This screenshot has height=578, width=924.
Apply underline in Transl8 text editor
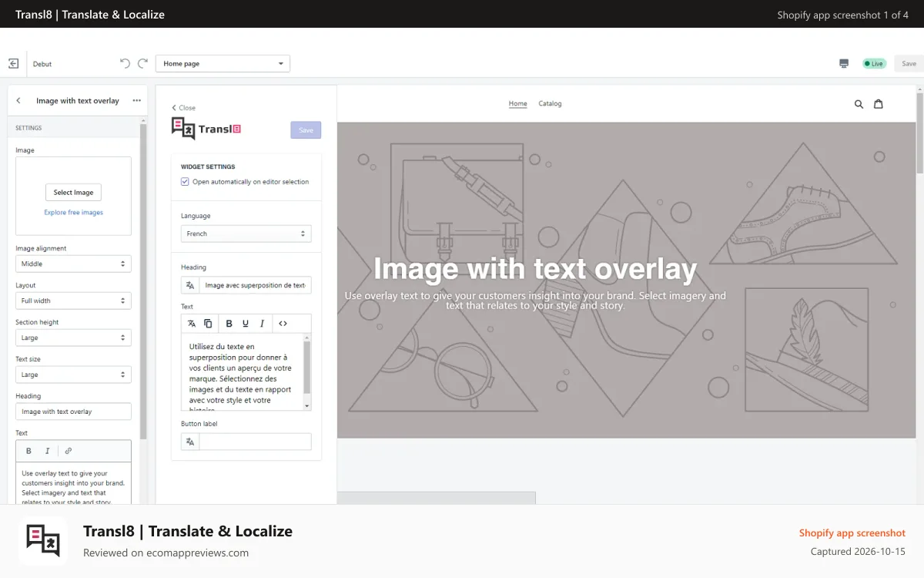click(x=246, y=324)
